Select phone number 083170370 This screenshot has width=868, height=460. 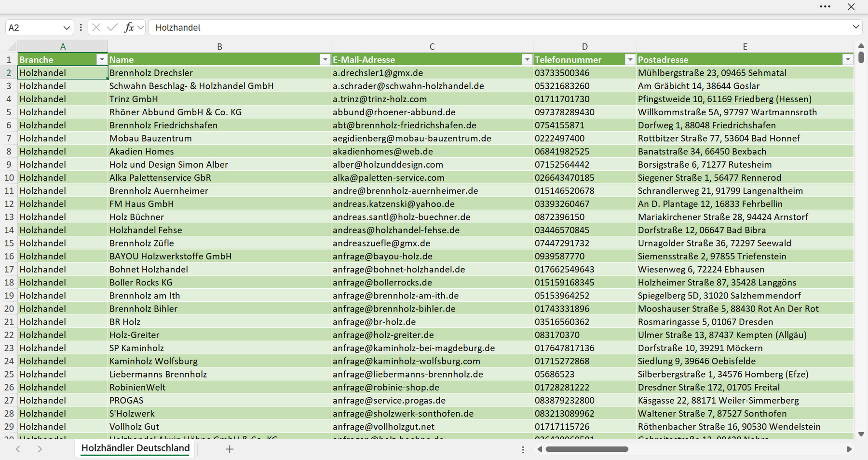(584, 335)
